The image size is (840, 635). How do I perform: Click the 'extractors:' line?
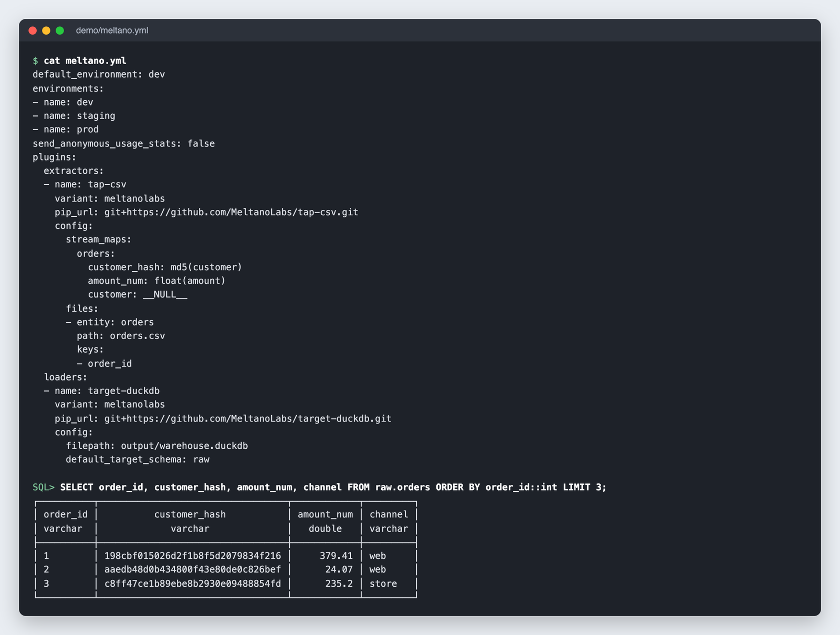click(74, 171)
